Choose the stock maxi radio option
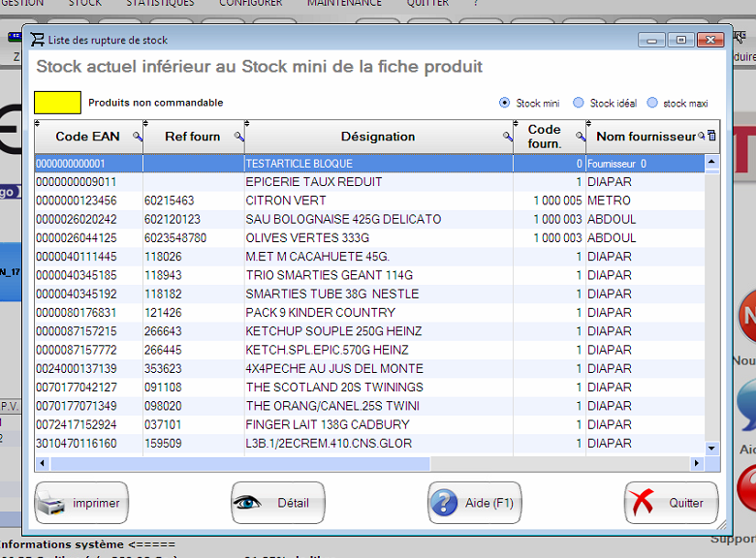 point(651,103)
